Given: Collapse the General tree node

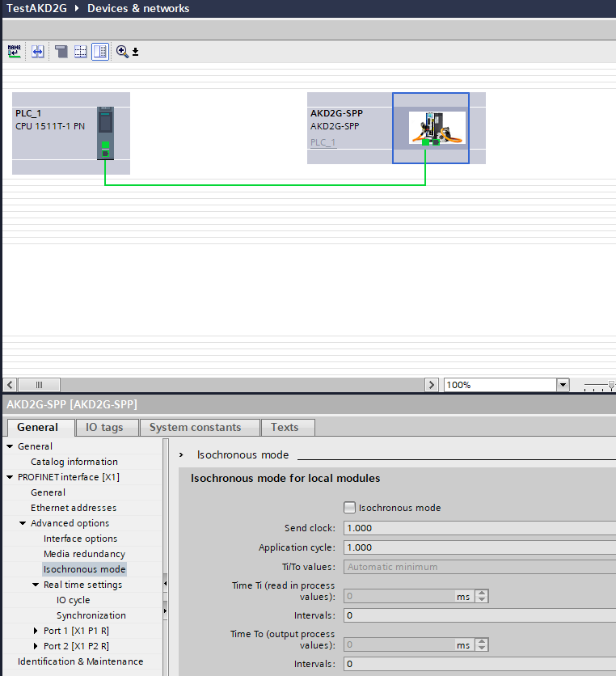Looking at the screenshot, I should point(10,446).
